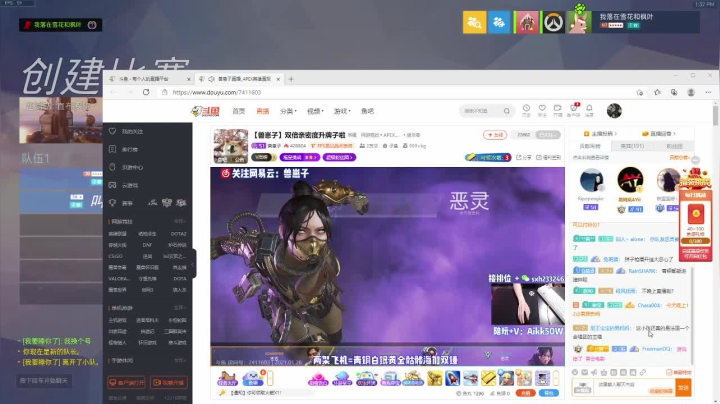Click the yellow search-group icon in top bar
This screenshot has height=404, width=720.
pos(474,22)
